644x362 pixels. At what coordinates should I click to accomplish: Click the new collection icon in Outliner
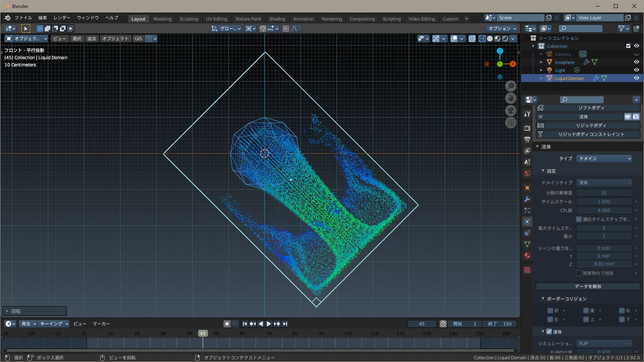(x=636, y=29)
